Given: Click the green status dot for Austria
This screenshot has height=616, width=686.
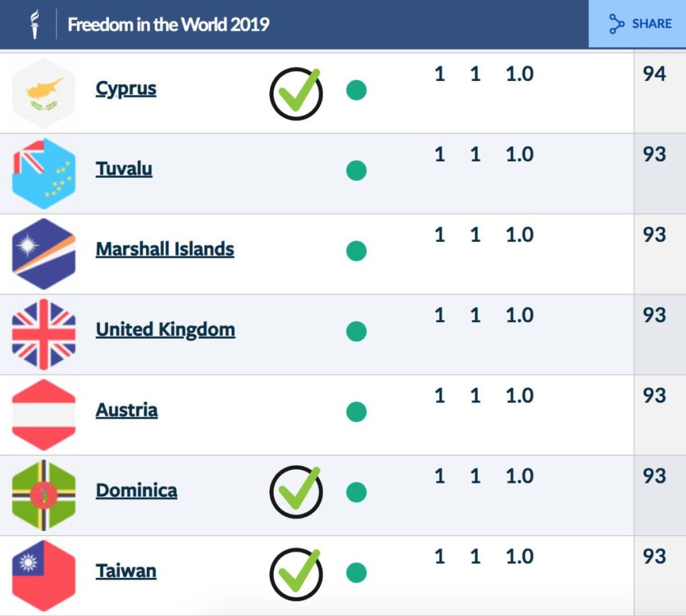Looking at the screenshot, I should tap(356, 412).
